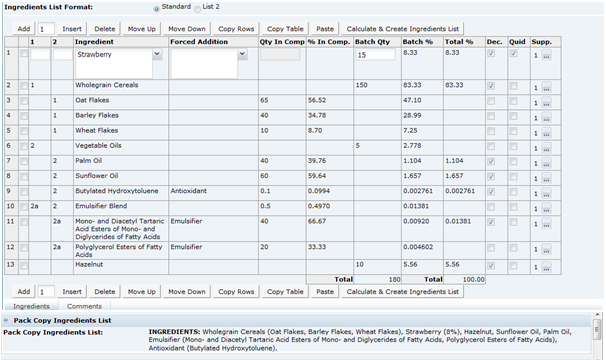Click the bottom Move Down button
Viewport: 606px width, 360px height.
pyautogui.click(x=187, y=292)
